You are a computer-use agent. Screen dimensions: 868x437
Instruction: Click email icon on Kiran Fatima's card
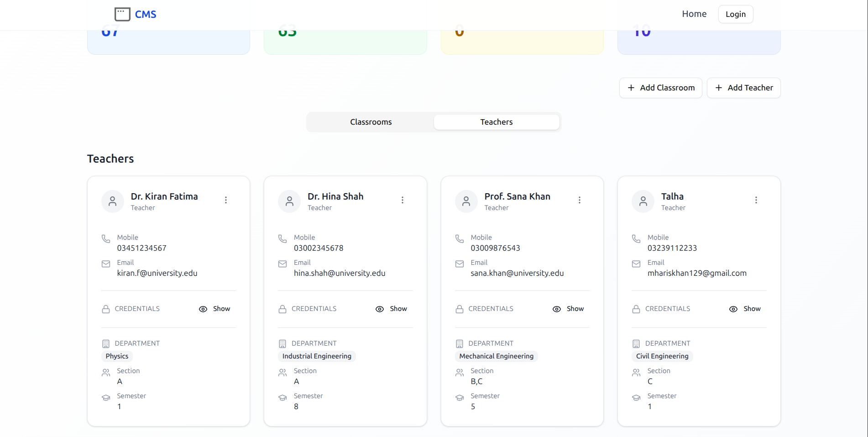[106, 264]
